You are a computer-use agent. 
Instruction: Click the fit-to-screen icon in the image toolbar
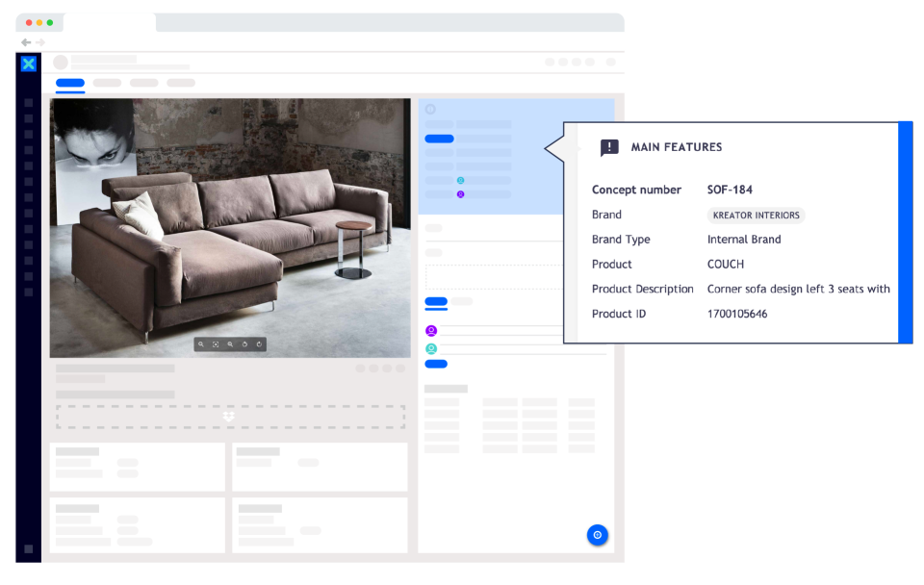pyautogui.click(x=216, y=344)
